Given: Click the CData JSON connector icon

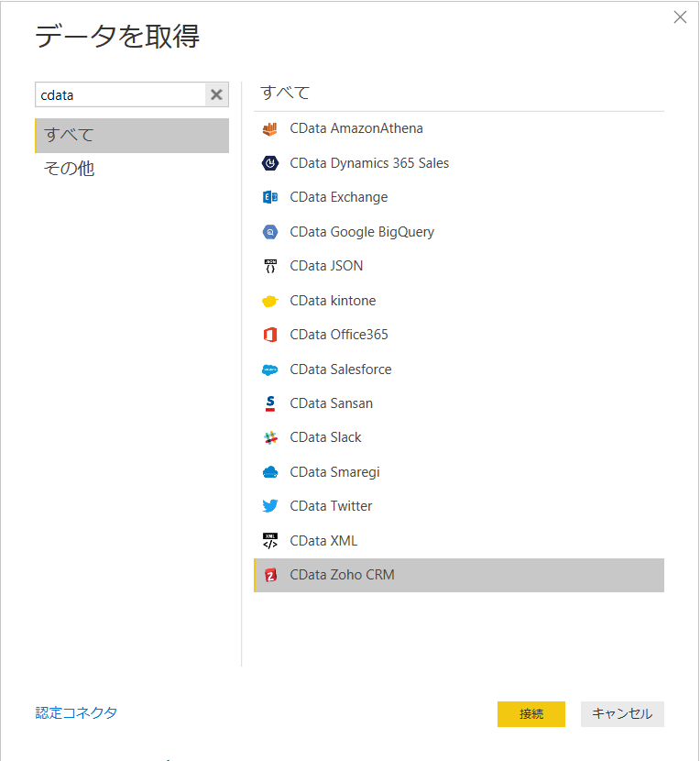Looking at the screenshot, I should tap(270, 266).
